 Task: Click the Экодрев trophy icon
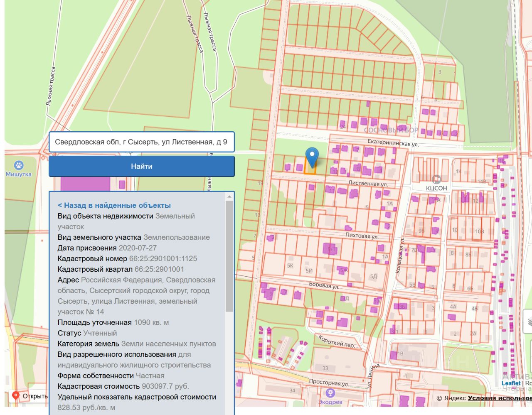(x=330, y=393)
